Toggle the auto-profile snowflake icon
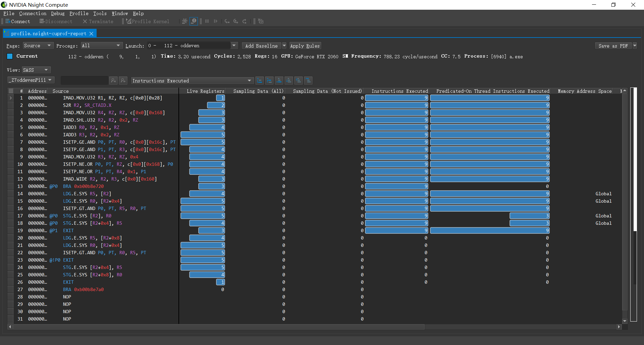The width and height of the screenshot is (644, 345). click(184, 21)
